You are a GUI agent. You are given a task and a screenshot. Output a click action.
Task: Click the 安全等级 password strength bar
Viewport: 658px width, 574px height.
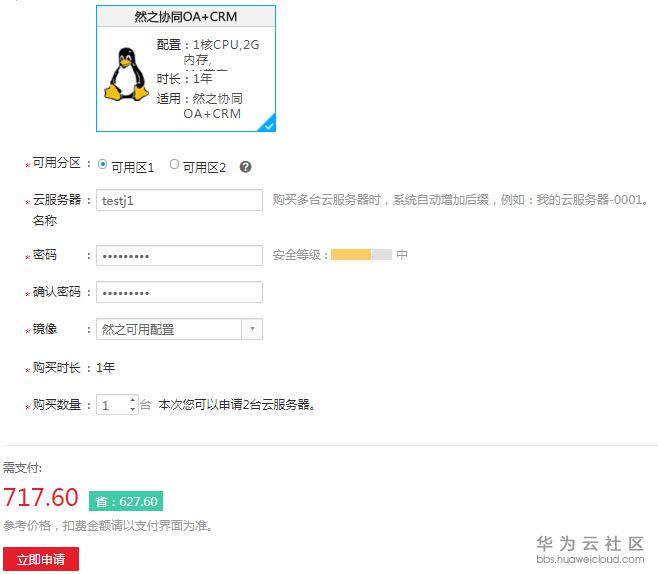[361, 254]
